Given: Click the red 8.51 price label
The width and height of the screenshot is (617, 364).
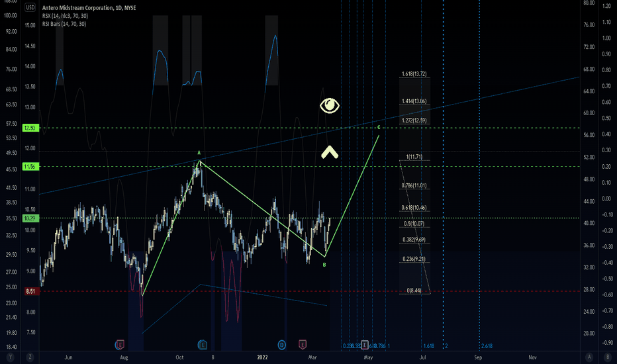Looking at the screenshot, I should (x=30, y=292).
